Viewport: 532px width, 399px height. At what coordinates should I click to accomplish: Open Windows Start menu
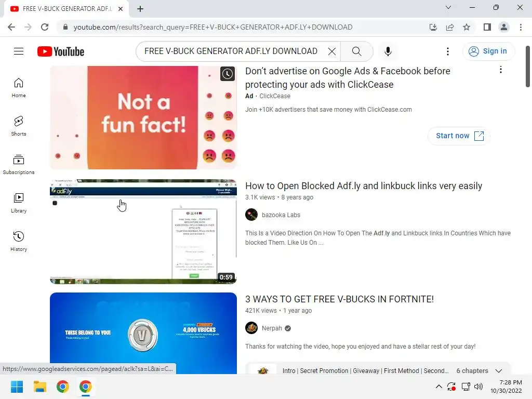[17, 387]
